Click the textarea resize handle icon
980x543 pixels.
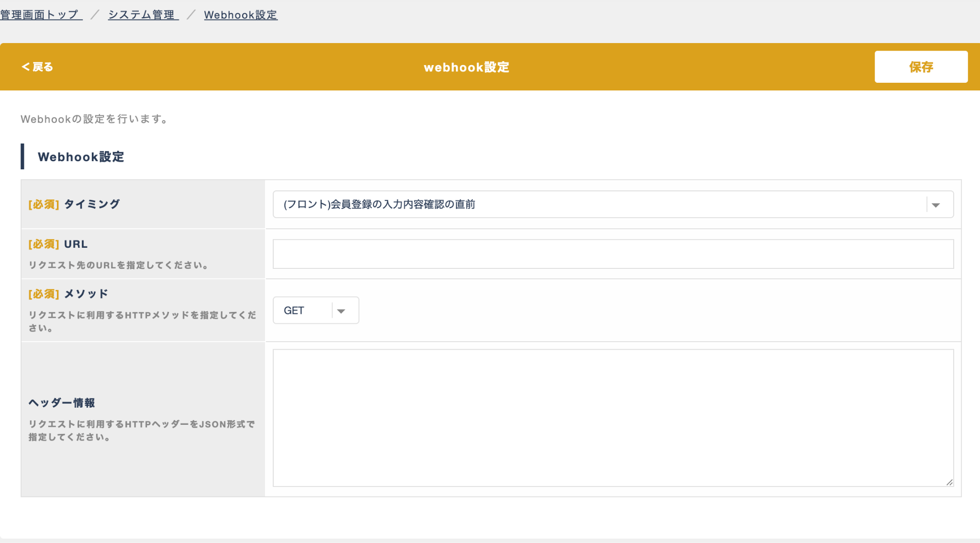pyautogui.click(x=949, y=482)
